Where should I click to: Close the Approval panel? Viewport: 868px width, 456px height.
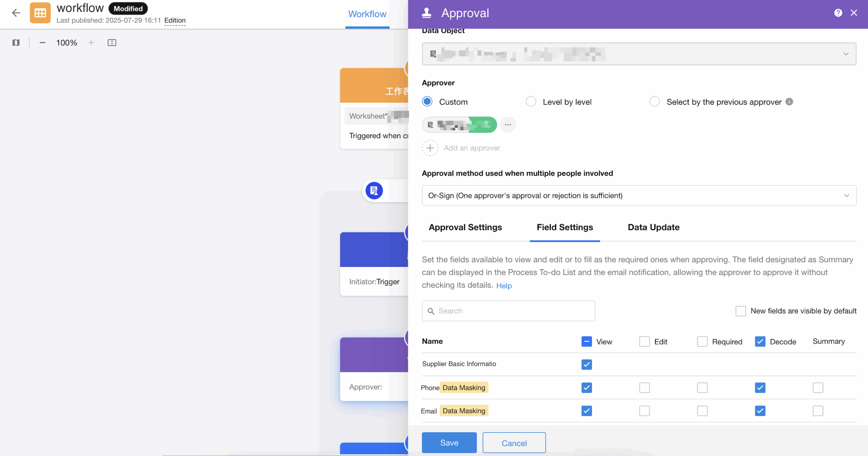(x=854, y=13)
